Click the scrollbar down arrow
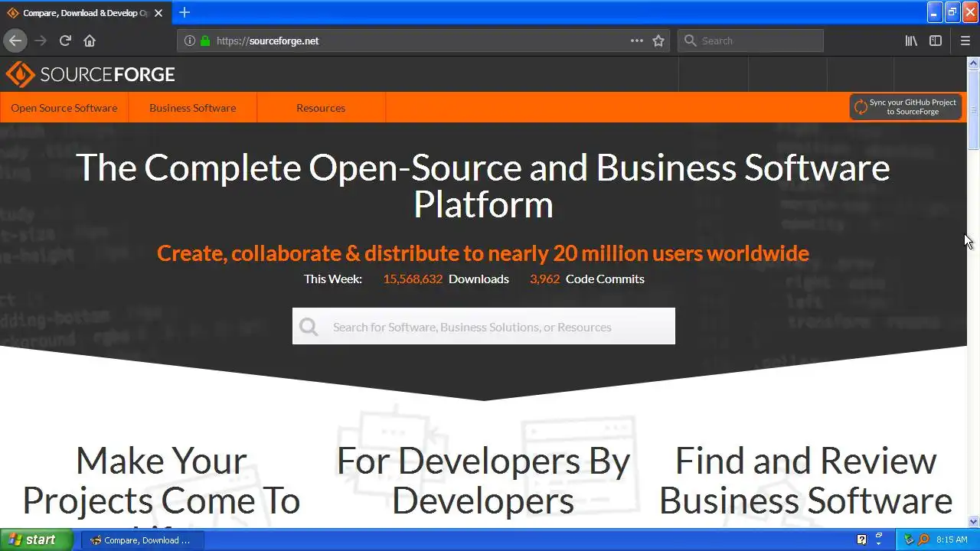This screenshot has height=551, width=980. [x=974, y=522]
